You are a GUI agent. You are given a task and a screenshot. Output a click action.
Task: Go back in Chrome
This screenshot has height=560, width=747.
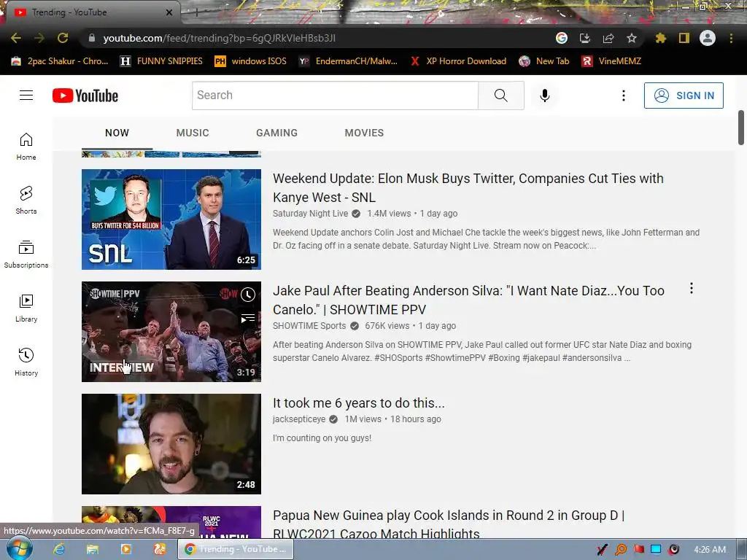[16, 38]
